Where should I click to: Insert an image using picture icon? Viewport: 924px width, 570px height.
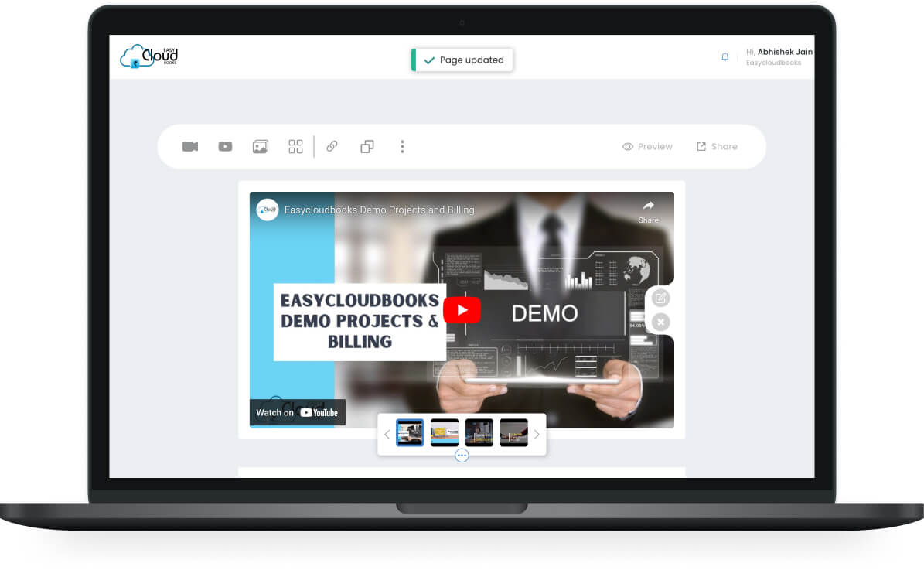(x=261, y=147)
